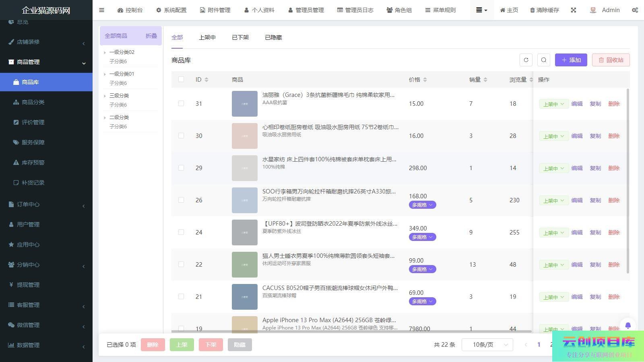Image resolution: width=644 pixels, height=362 pixels.
Task: Check the checkbox for product ID 31
Action: coord(181,103)
